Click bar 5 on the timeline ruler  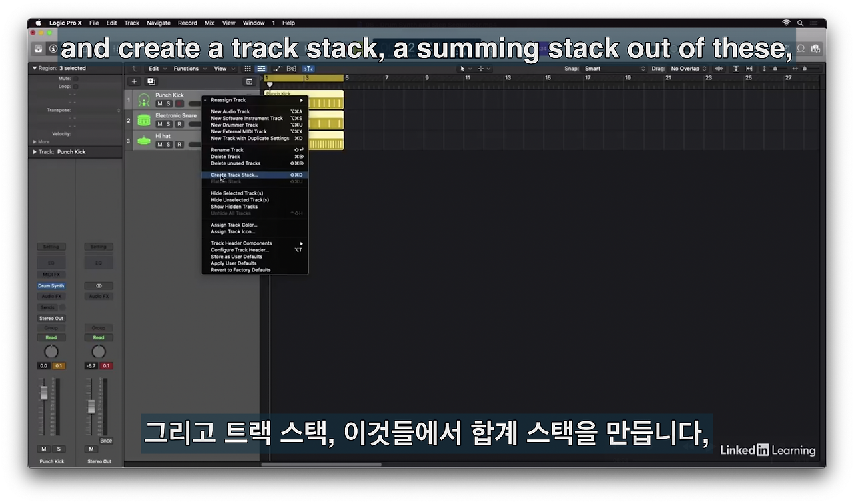(x=347, y=78)
